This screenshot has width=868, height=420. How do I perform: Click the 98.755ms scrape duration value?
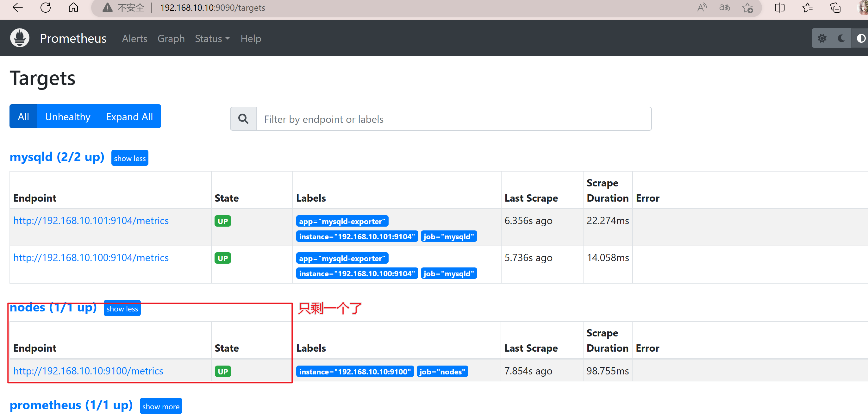pos(608,371)
